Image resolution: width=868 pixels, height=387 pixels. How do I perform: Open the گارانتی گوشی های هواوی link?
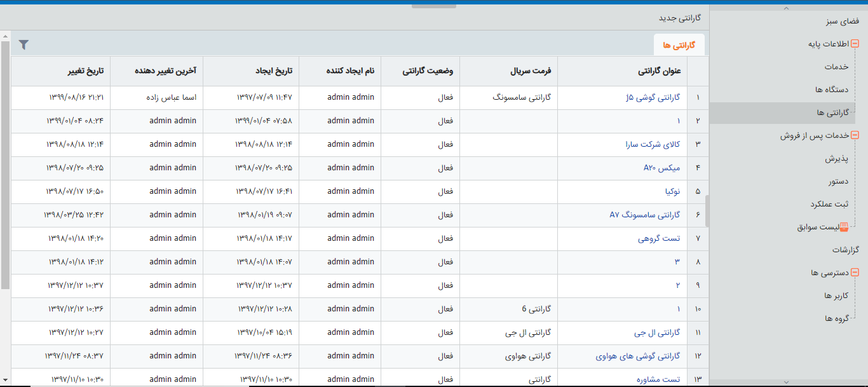pos(638,356)
